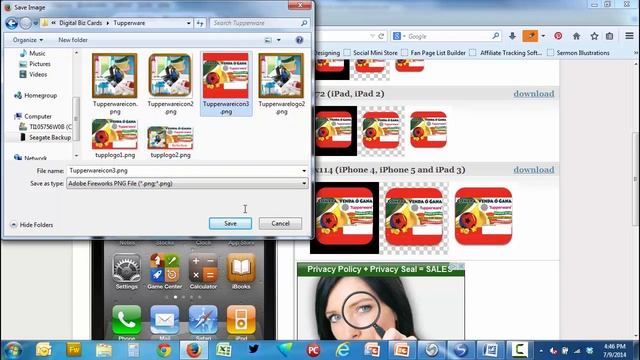
Task: Collapse the dialog with Hide Folders
Action: [32, 225]
